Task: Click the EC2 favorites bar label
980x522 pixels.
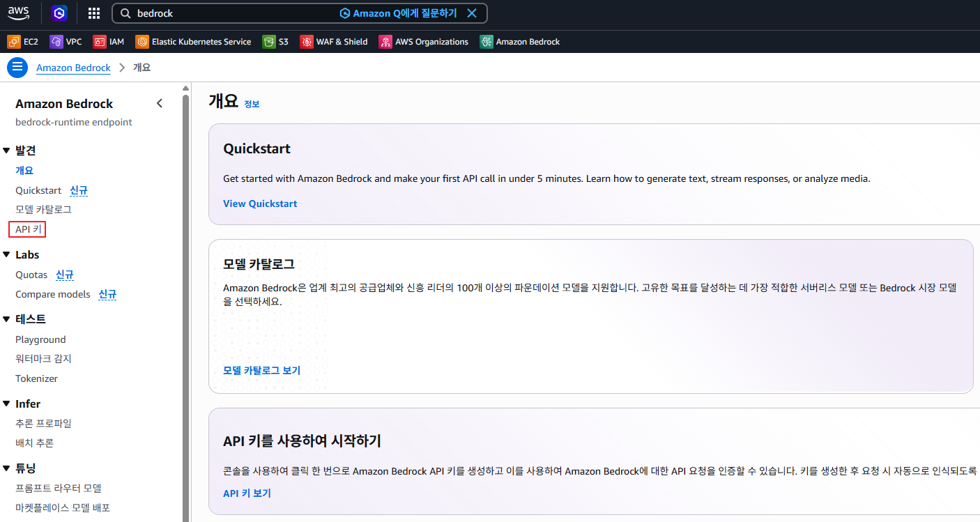Action: tap(31, 42)
